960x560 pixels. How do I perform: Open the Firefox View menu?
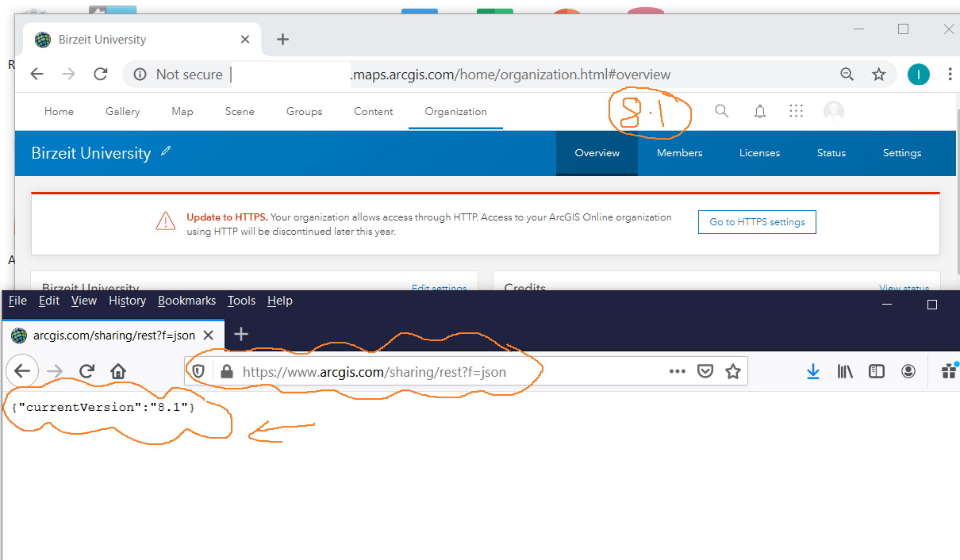pos(84,301)
